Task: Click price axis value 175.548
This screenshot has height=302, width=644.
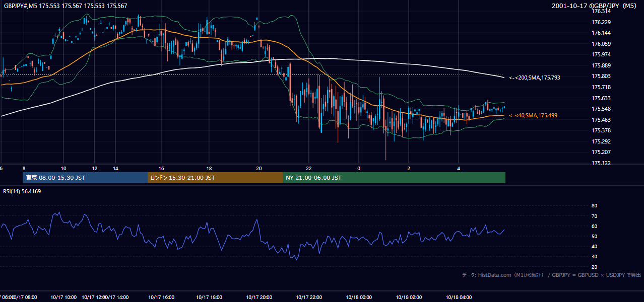Action: coord(601,109)
